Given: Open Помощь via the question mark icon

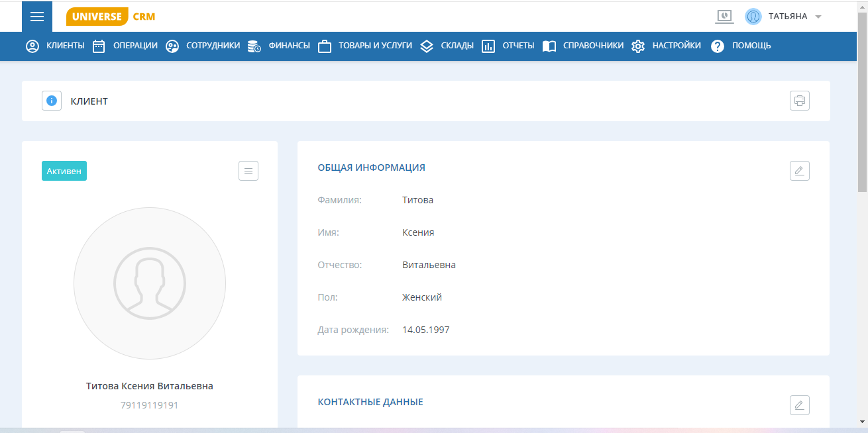Looking at the screenshot, I should click(x=717, y=46).
